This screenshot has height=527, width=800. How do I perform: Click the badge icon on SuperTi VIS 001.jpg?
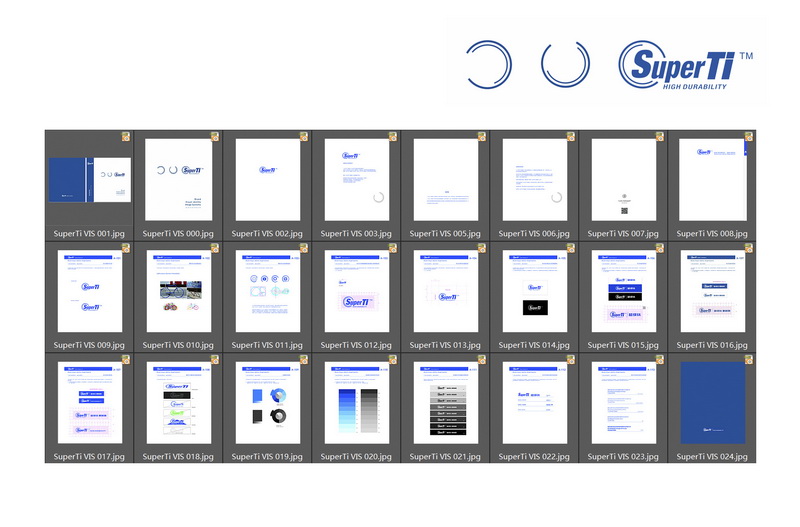[126, 136]
